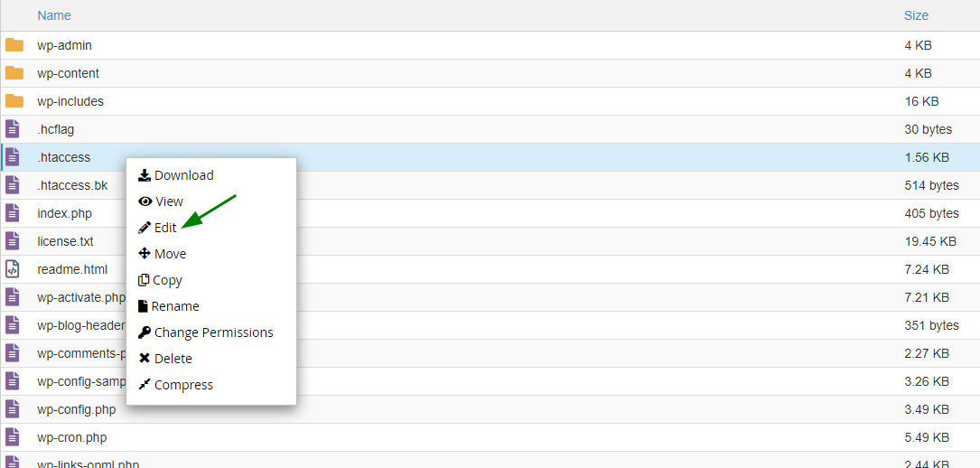Screen dimensions: 980x468
Task: Click the index.php file icon
Action: [13, 213]
